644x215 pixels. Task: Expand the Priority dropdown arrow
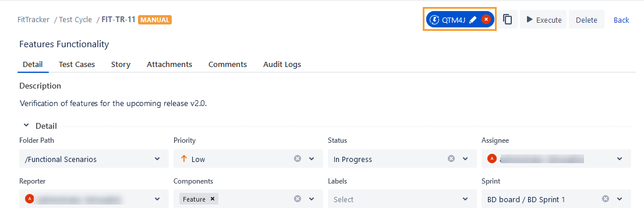312,158
